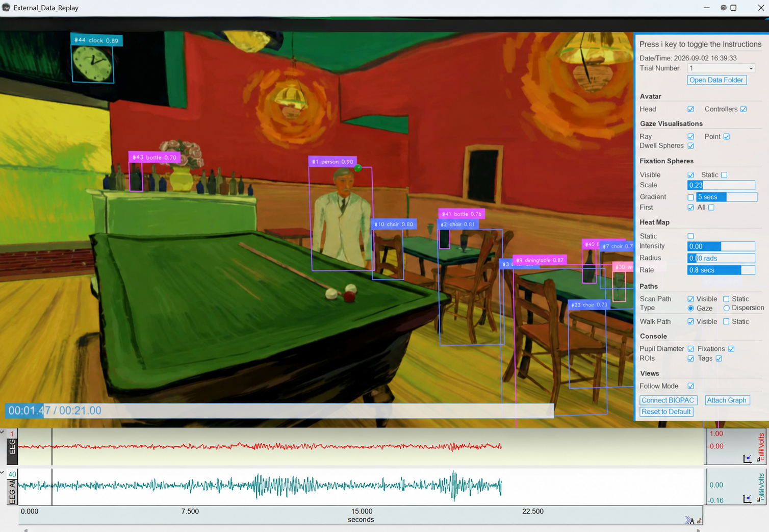The width and height of the screenshot is (769, 532).
Task: Toggle the gaze Point checkbox
Action: (x=727, y=137)
